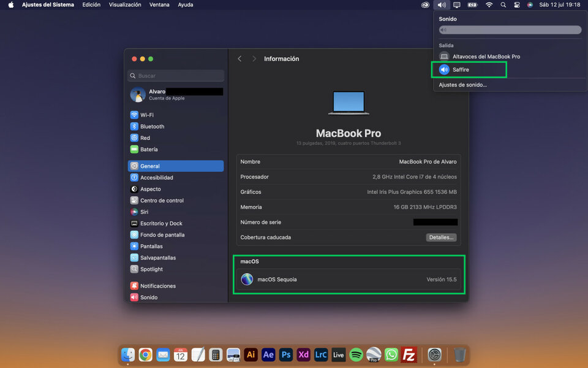Open FileZilla from the Dock
The image size is (588, 368).
coord(409,355)
